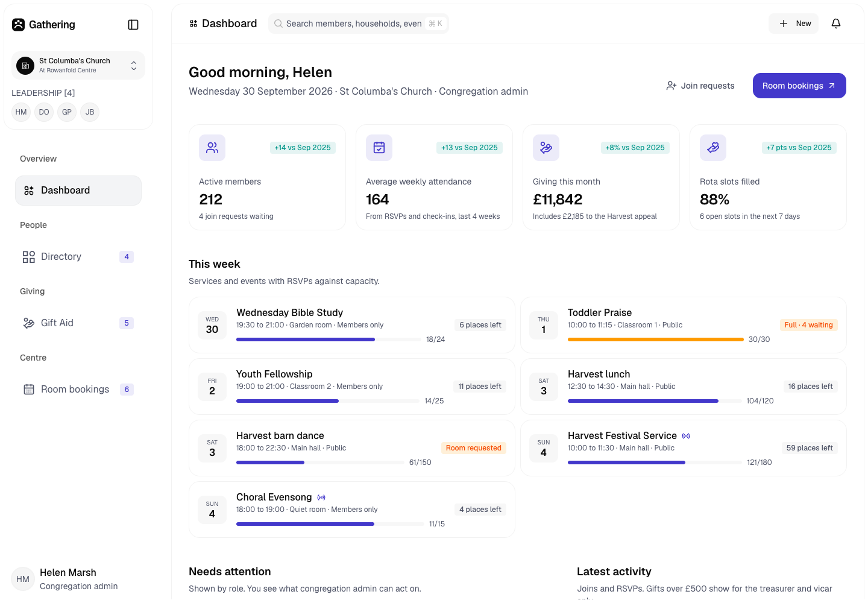This screenshot has height=603, width=868.
Task: Click the 'Full · 4 waiting' badge
Action: click(x=809, y=325)
